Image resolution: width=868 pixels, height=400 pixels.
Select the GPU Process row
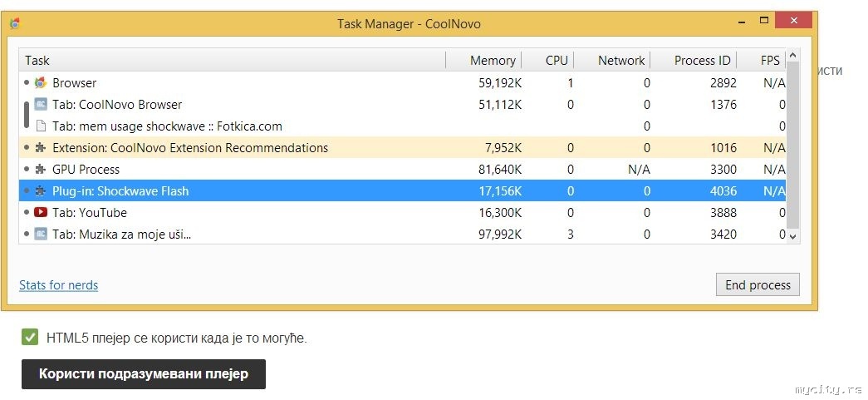click(x=403, y=169)
